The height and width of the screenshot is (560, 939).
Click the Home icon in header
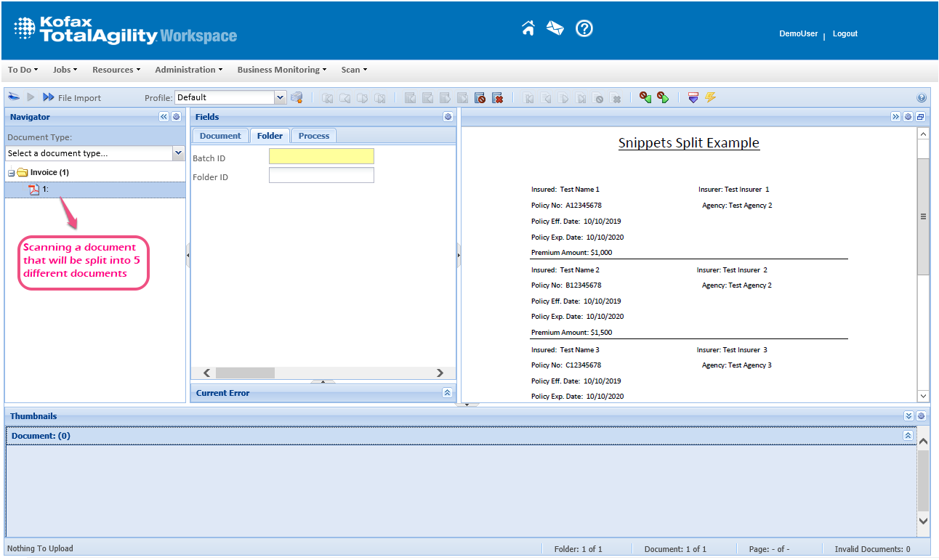tap(528, 28)
